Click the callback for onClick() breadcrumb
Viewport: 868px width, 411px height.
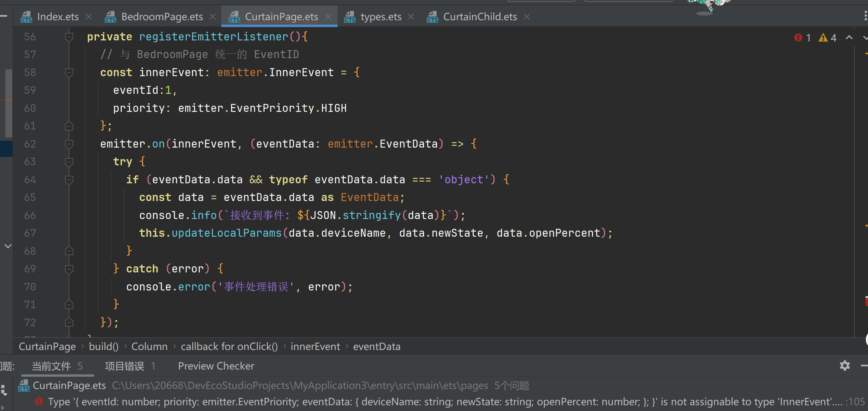pos(229,346)
